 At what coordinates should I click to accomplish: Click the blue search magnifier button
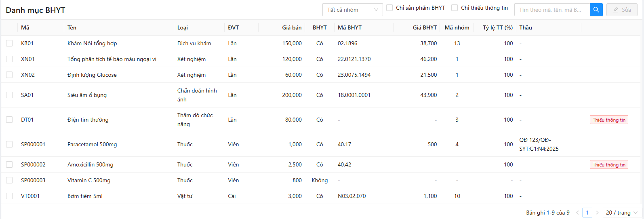(596, 10)
